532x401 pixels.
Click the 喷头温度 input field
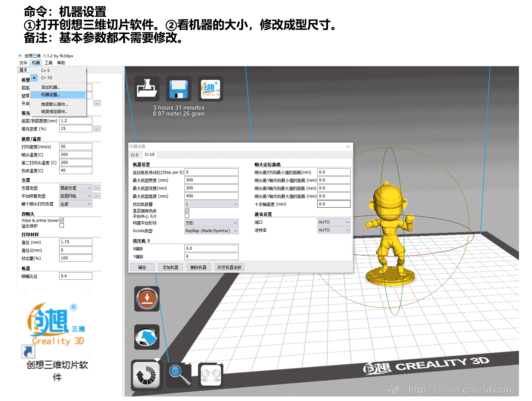pos(76,155)
